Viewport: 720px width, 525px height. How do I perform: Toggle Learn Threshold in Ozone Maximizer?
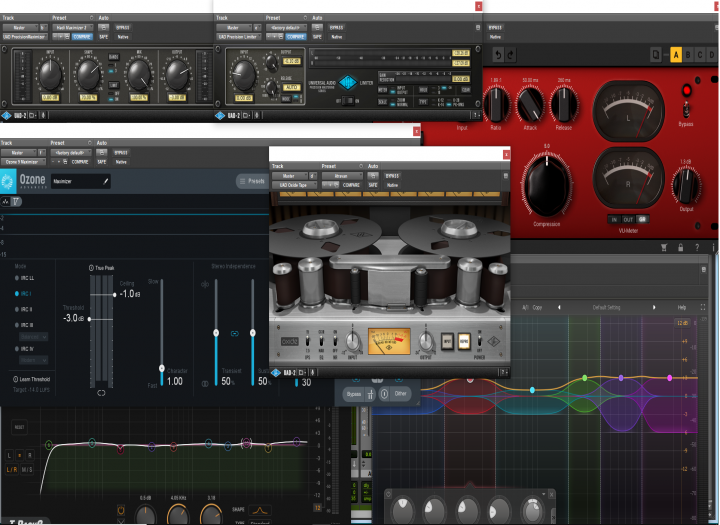point(31,379)
